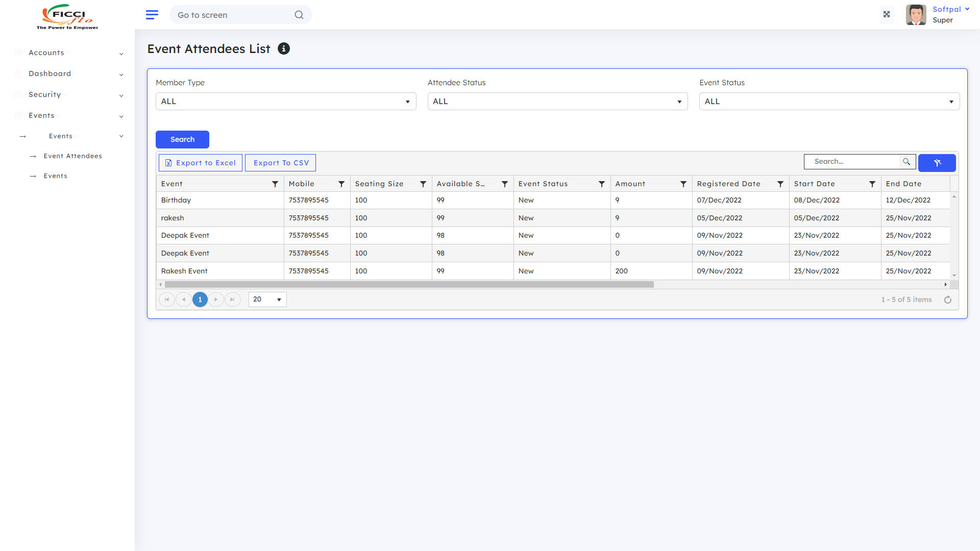Open the Softpal user avatar

(x=916, y=15)
